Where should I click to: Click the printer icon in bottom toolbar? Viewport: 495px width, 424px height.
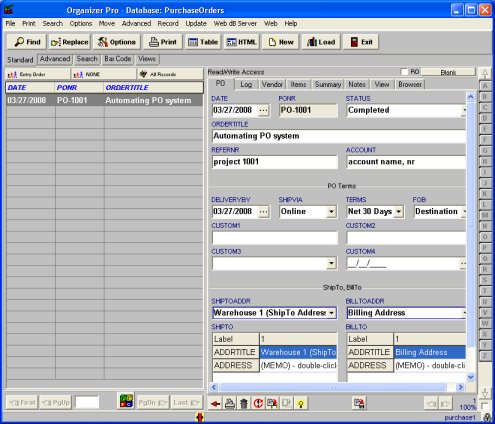[230, 404]
